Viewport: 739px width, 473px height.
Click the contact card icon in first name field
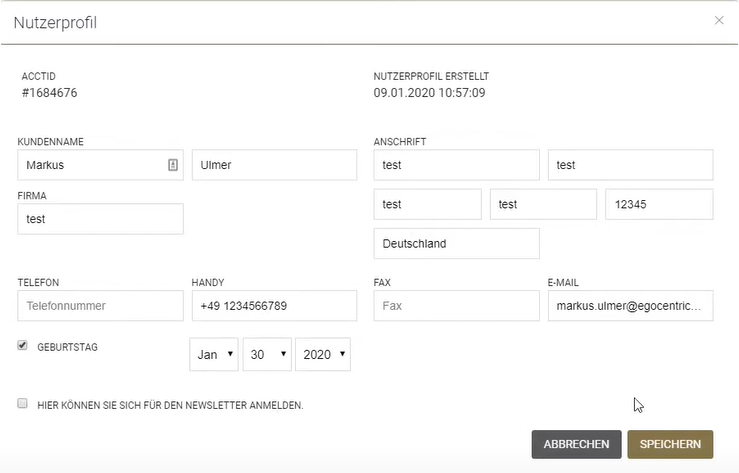(x=172, y=165)
